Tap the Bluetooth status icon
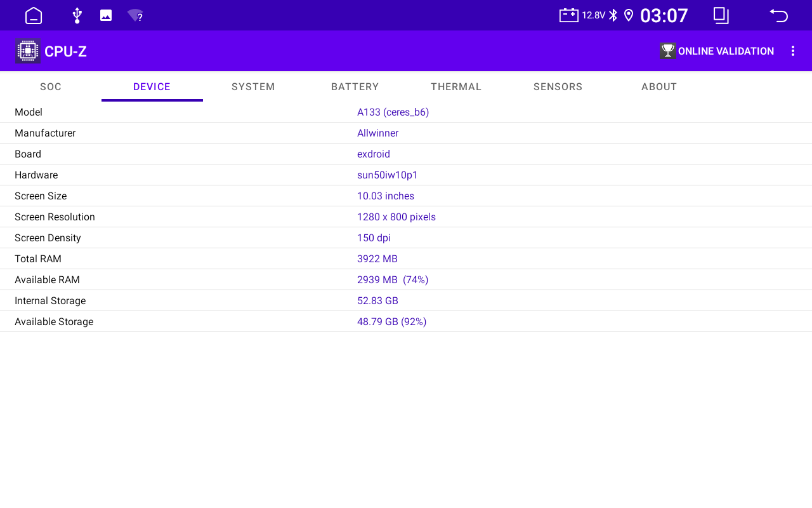The height and width of the screenshot is (508, 812). point(613,15)
